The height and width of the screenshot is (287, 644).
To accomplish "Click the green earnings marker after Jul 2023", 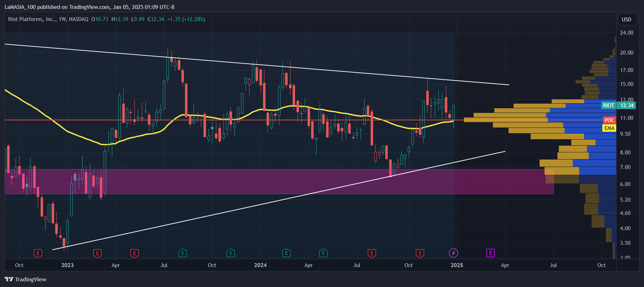I will tap(182, 253).
